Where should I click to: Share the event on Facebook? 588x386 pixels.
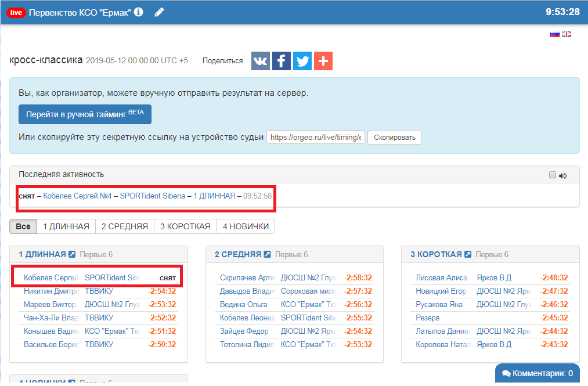tap(282, 61)
